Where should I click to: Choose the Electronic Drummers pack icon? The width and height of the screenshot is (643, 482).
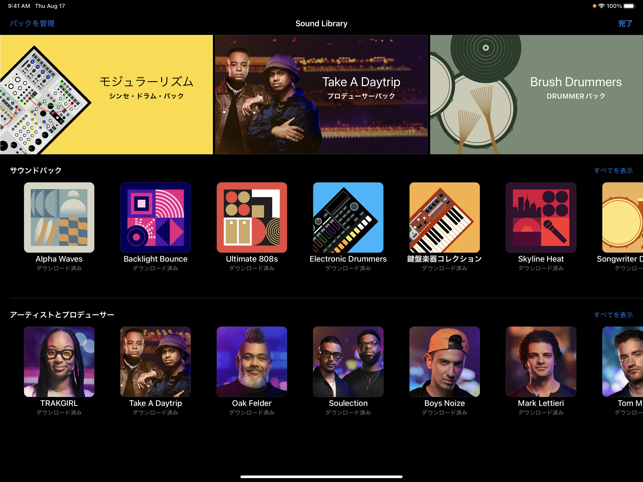[348, 217]
